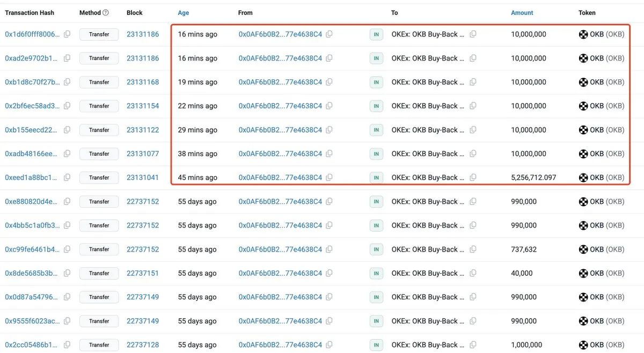Copy transaction hash 0xe880820d4e
644x353 pixels.
pyautogui.click(x=67, y=202)
